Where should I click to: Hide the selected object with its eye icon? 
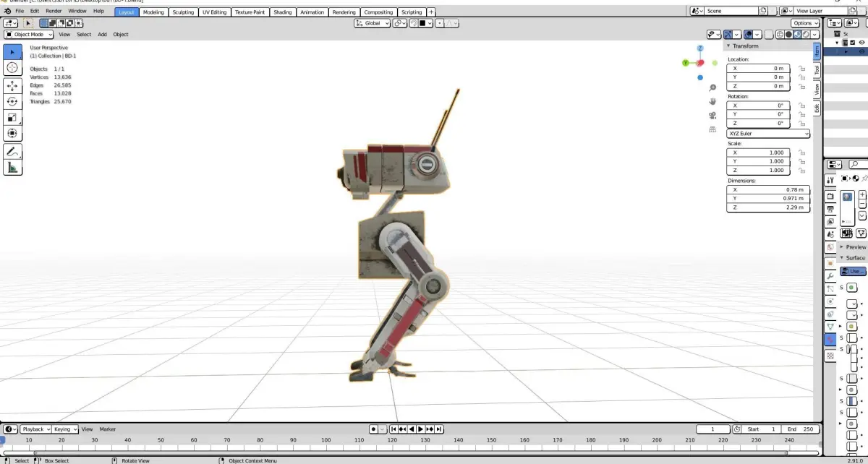tap(861, 51)
